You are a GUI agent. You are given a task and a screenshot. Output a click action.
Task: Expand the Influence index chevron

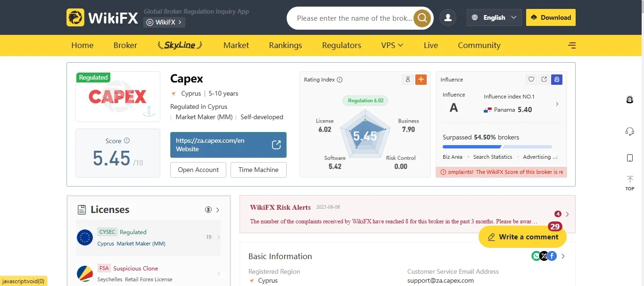557,104
